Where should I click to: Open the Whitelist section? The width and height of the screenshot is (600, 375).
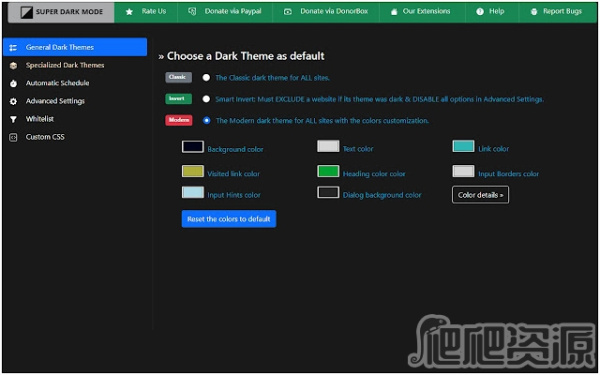click(x=75, y=119)
